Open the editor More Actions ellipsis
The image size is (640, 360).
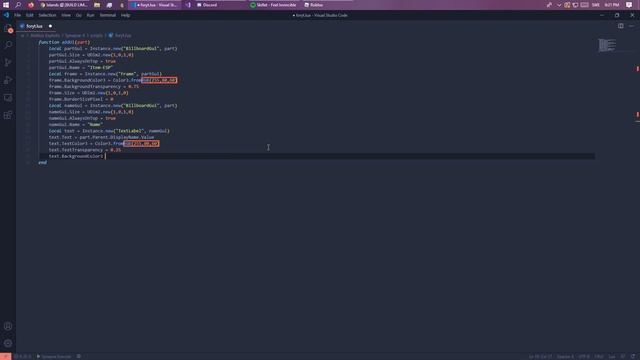pos(631,26)
